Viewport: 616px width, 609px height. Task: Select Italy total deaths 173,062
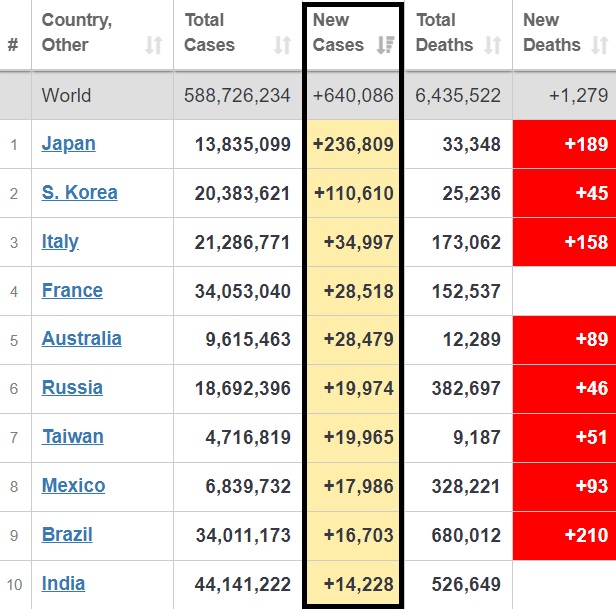pos(466,242)
